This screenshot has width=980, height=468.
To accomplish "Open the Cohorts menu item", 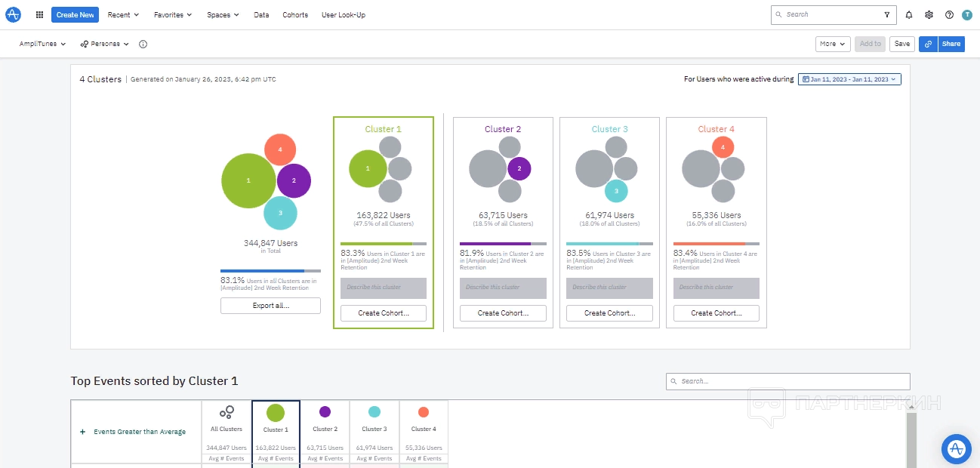I will 295,14.
